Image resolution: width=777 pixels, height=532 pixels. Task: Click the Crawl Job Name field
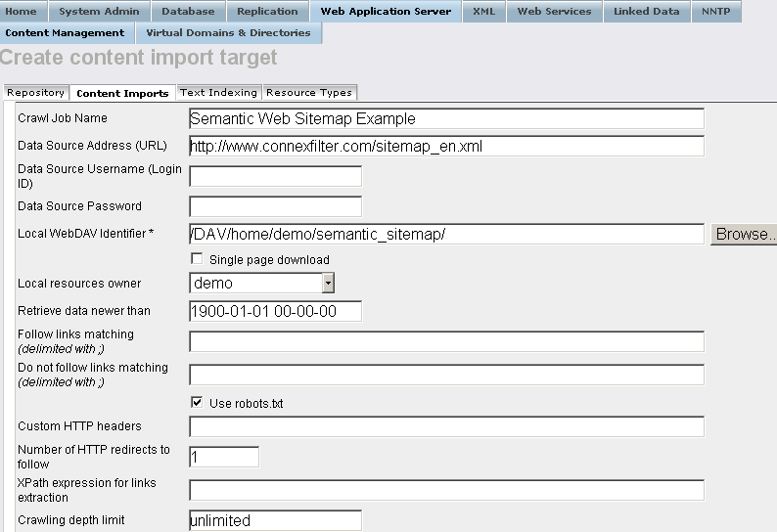pyautogui.click(x=446, y=118)
